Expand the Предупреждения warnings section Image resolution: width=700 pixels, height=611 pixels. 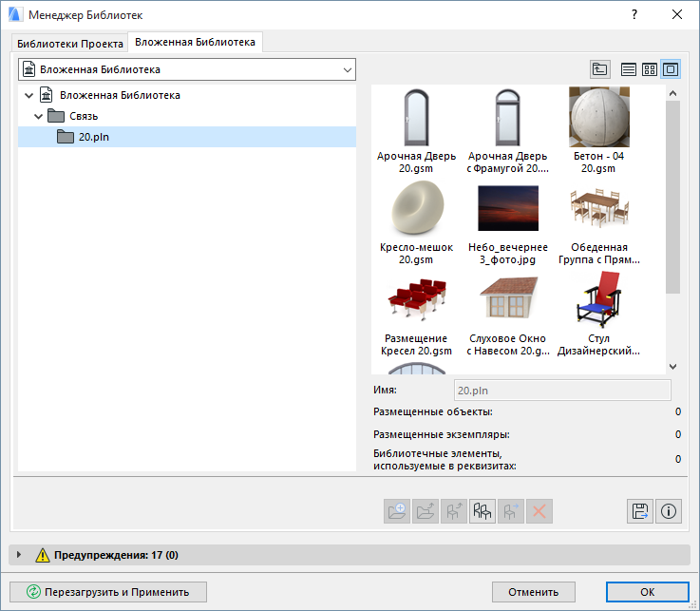pos(19,555)
